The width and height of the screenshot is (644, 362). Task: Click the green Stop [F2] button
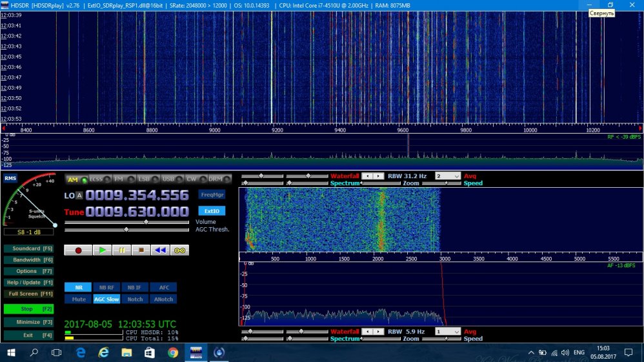[x=29, y=309]
